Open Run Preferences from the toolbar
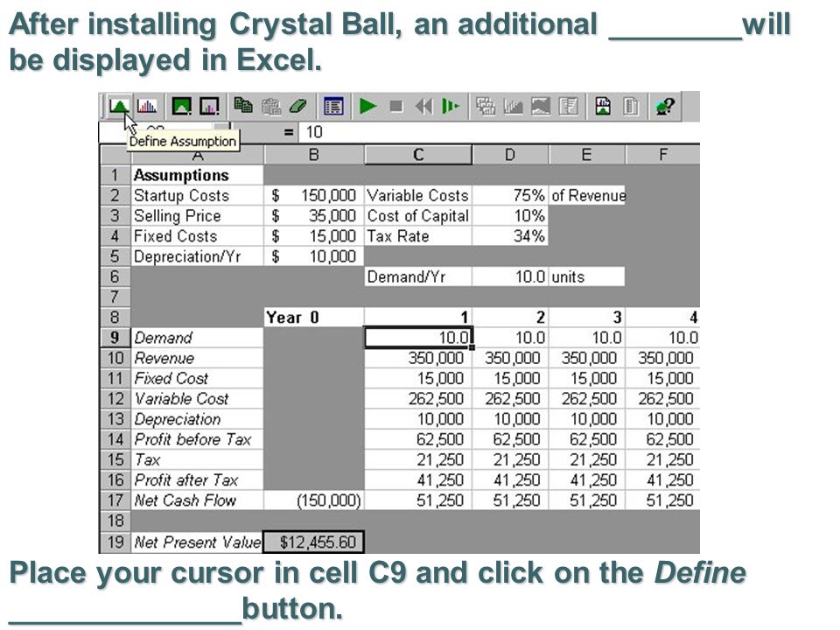This screenshot has width=840, height=630. [333, 106]
